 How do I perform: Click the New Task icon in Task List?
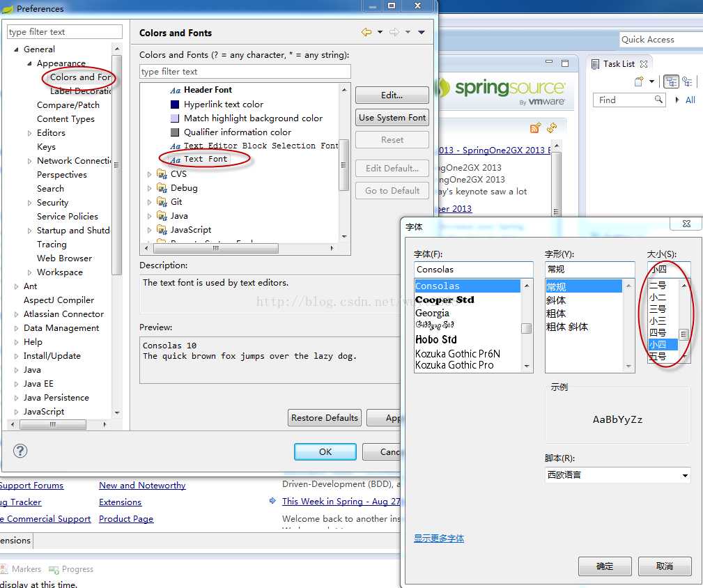point(640,81)
